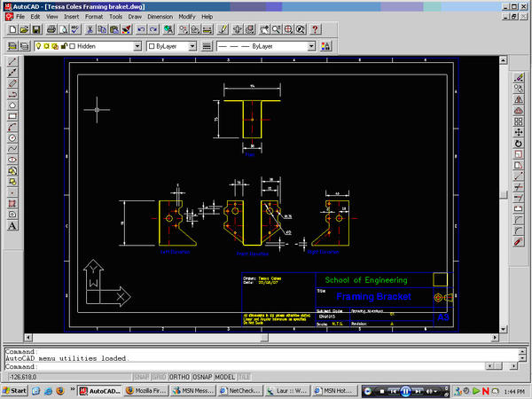Toggle OSNAP in status bar
The height and width of the screenshot is (399, 532).
pos(202,377)
